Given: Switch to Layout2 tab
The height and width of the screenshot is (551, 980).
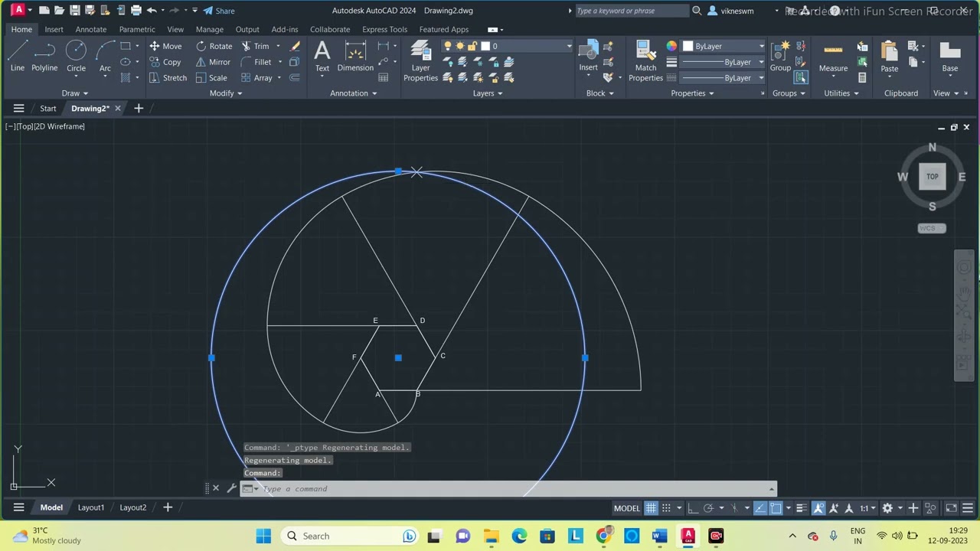Looking at the screenshot, I should pyautogui.click(x=133, y=507).
